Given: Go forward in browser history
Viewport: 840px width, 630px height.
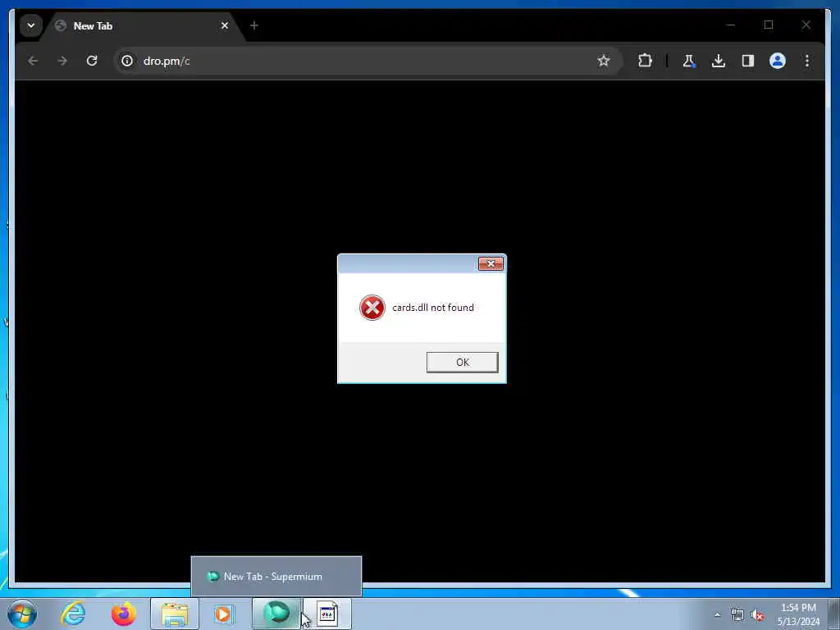Looking at the screenshot, I should (x=62, y=61).
